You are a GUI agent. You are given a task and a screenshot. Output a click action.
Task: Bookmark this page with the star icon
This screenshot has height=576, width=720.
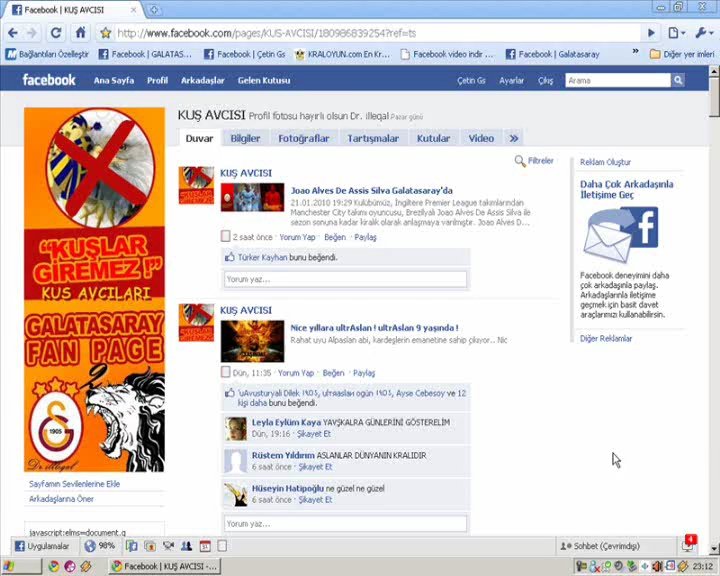[x=106, y=33]
